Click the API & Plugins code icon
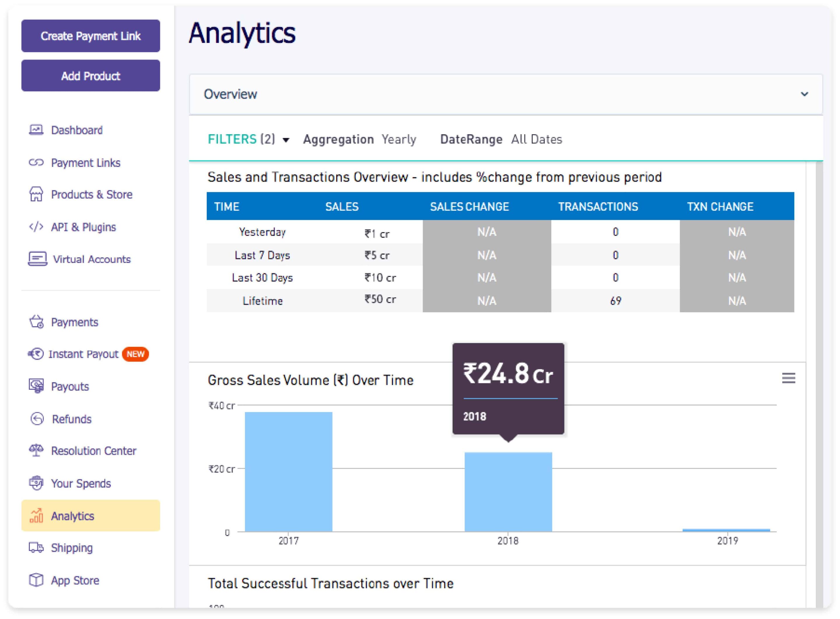 pyautogui.click(x=36, y=227)
